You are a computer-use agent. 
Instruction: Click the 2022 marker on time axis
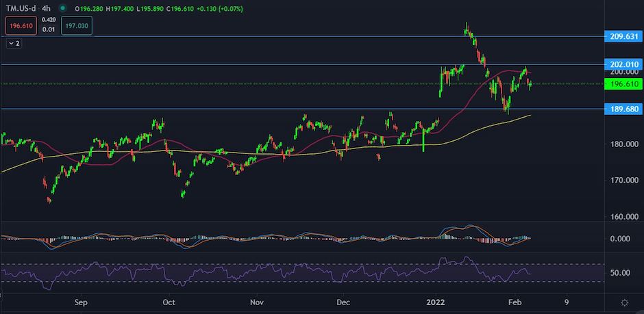tap(436, 301)
